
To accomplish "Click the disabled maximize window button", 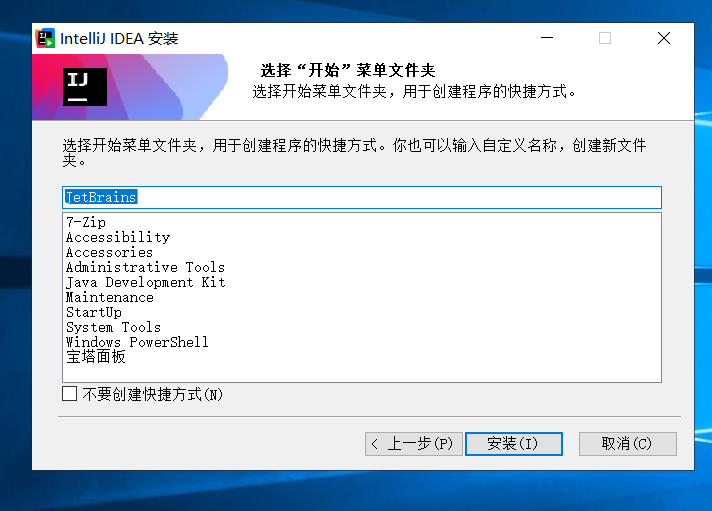I will pos(605,38).
